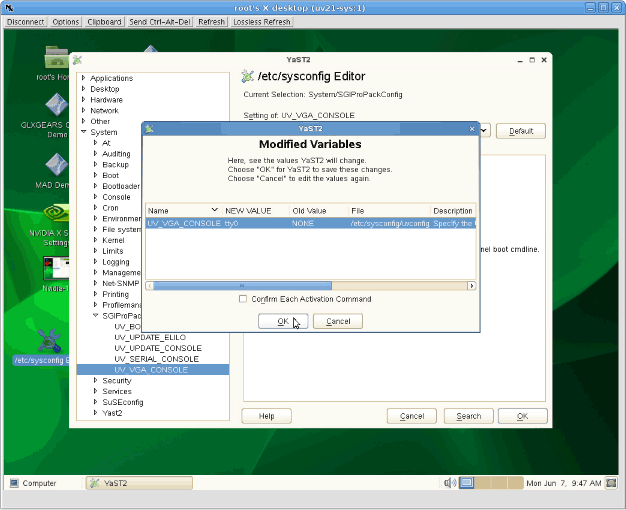The height and width of the screenshot is (510, 626).
Task: Send Ctrl-Alt-Del to remote desktop
Action: pyautogui.click(x=160, y=22)
